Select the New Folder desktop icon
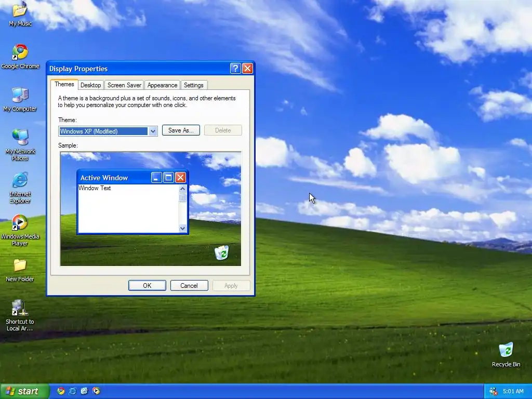The width and height of the screenshot is (532, 399). pos(20,270)
